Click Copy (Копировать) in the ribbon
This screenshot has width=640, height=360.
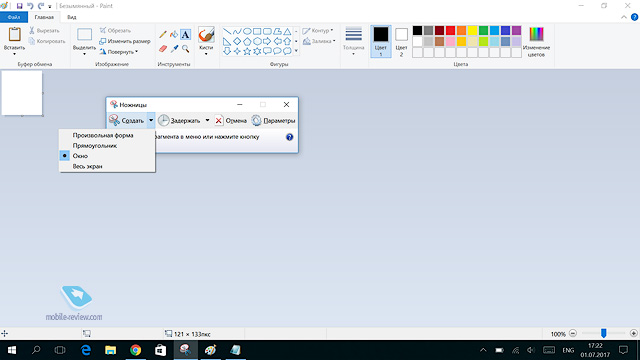click(47, 41)
